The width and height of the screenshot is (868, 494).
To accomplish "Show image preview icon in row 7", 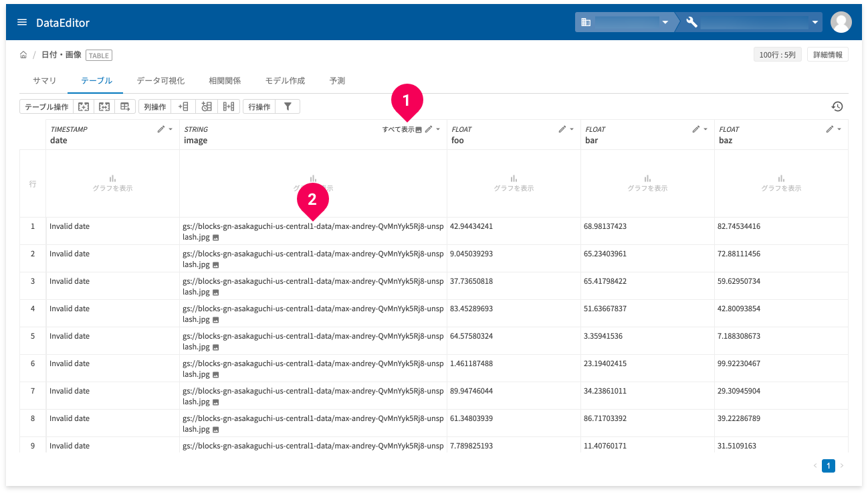I will pos(216,402).
